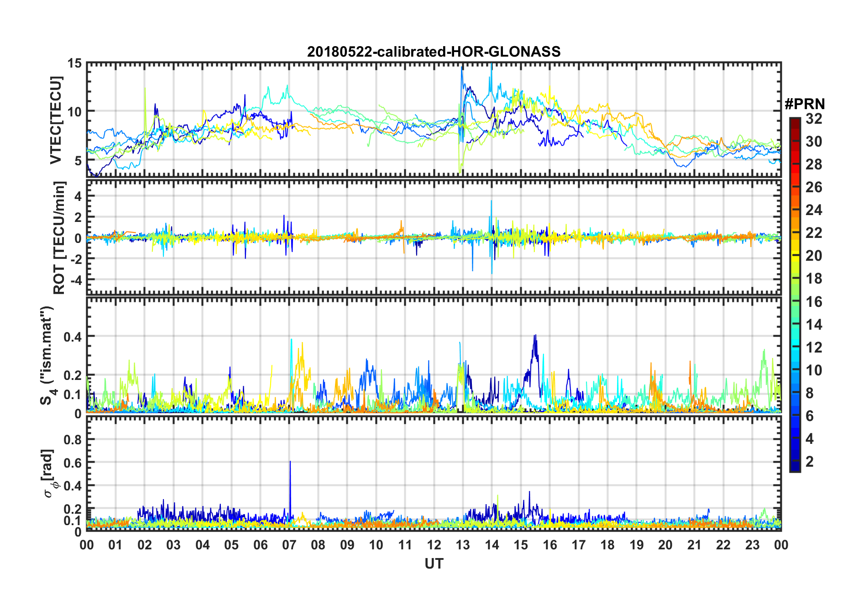Click the colorbar tick label 2
Image resolution: width=868 pixels, height=590 pixels.
click(810, 462)
